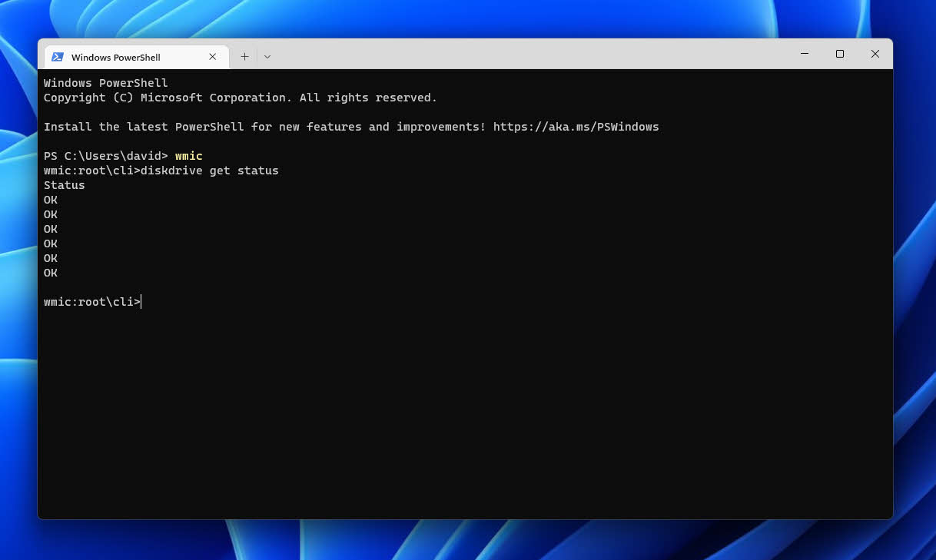Screen dimensions: 936x560
Task: Close the Windows PowerShell tab
Action: [213, 57]
